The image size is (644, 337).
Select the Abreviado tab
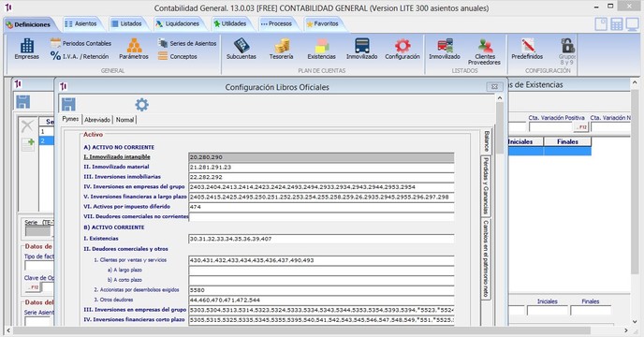97,120
